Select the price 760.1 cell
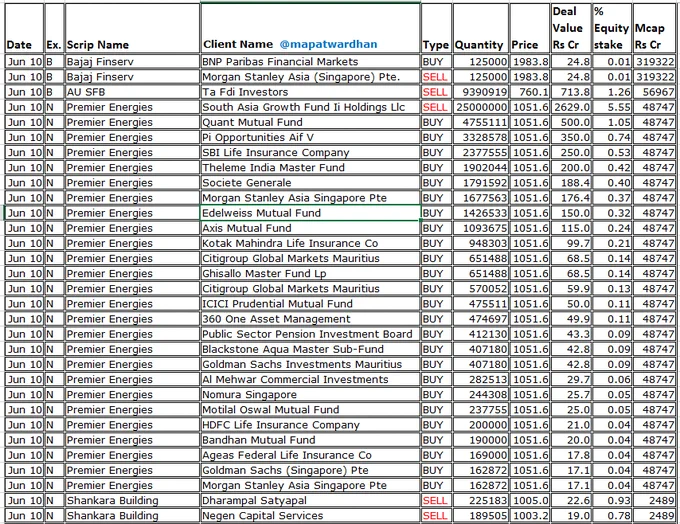The height and width of the screenshot is (524, 680). 530,92
